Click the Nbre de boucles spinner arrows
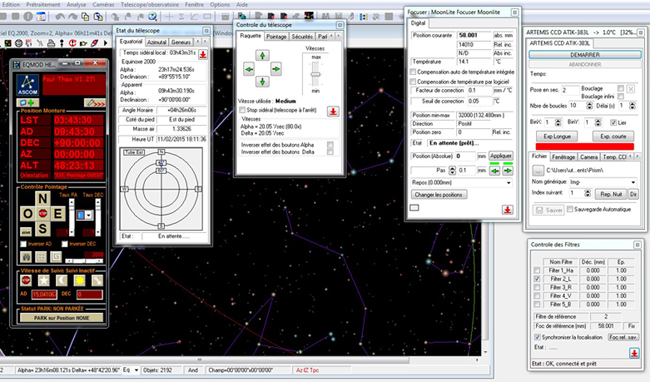This screenshot has height=382, width=650. tap(589, 106)
